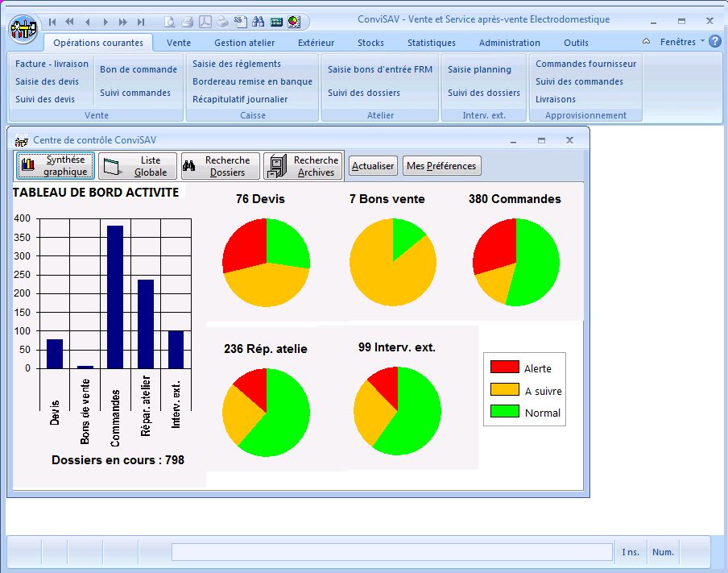Go to last record navigation icon
The image size is (728, 573).
pos(141,22)
